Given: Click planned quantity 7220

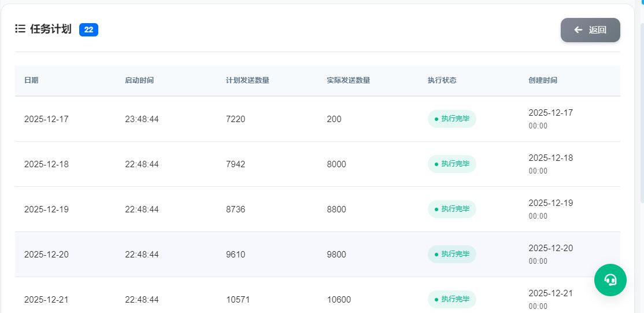Looking at the screenshot, I should point(235,119).
